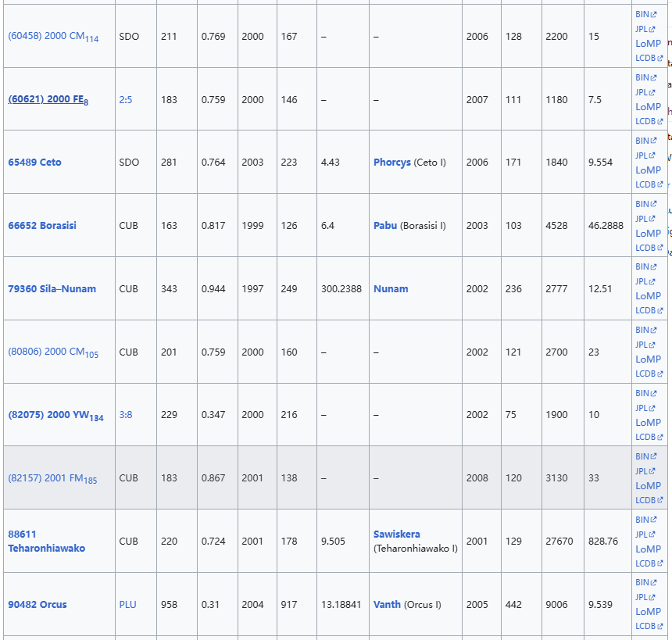
Task: Open the 90482 Orcus article
Action: click(38, 605)
